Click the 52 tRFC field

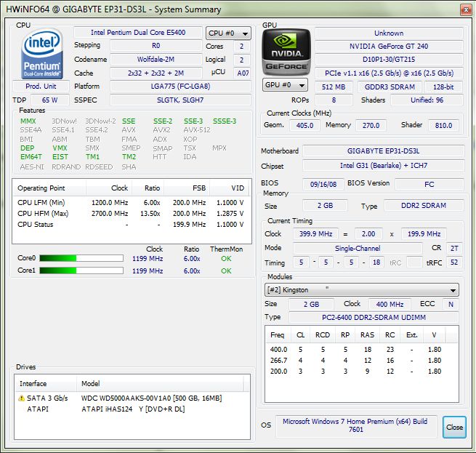(x=454, y=262)
